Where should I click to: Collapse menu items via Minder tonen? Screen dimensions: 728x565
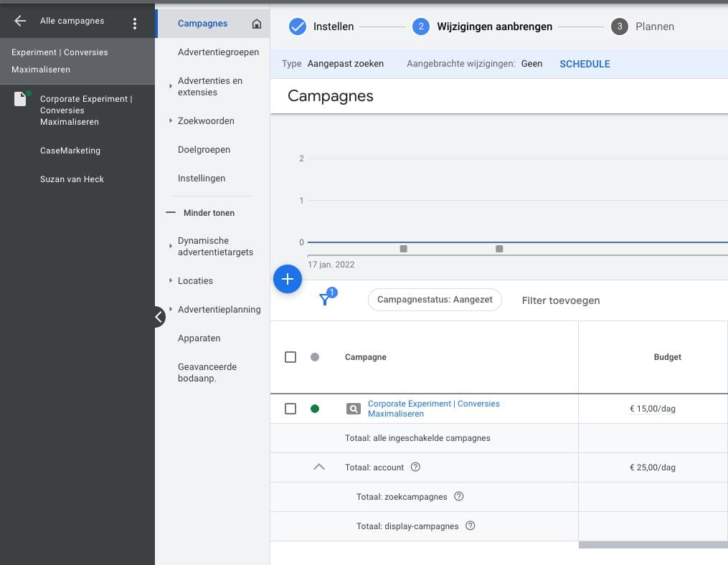point(201,213)
